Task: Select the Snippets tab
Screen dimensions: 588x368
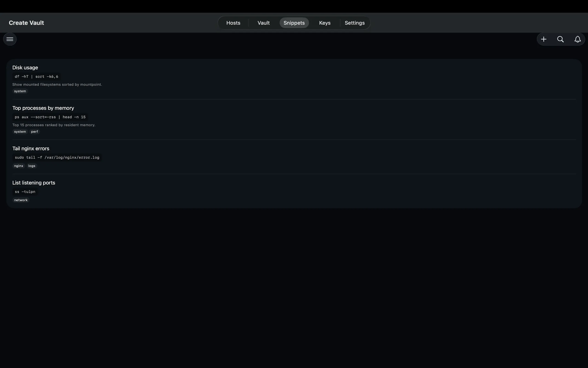Action: pos(294,23)
